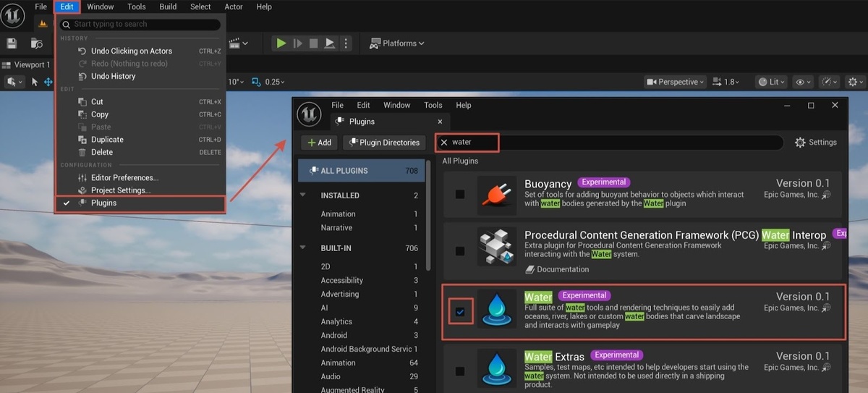Open the Show flags eye dropdown
Viewport: 868px width, 393px height.
click(x=803, y=82)
